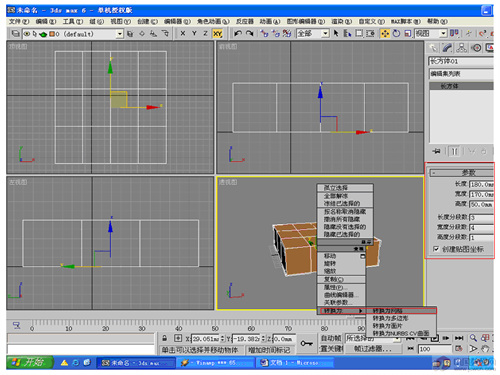Select the Bind to Space Warp tool
Screen dimensions: 500x375
(x=287, y=33)
